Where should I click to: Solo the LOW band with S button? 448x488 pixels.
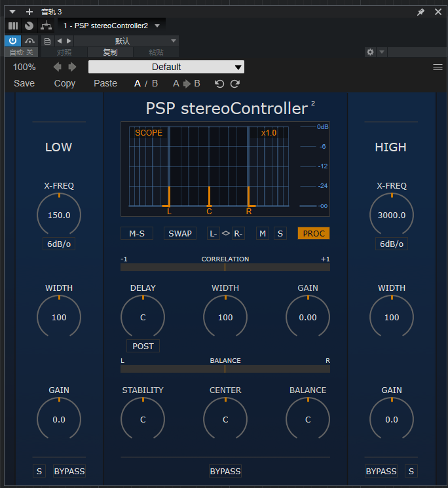point(39,471)
